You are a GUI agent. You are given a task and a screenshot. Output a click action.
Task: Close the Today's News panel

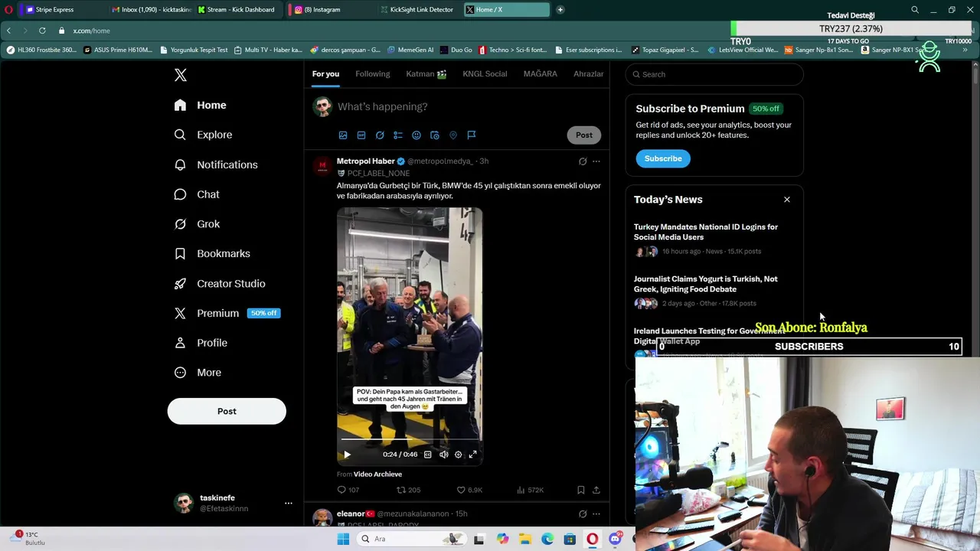[786, 200]
